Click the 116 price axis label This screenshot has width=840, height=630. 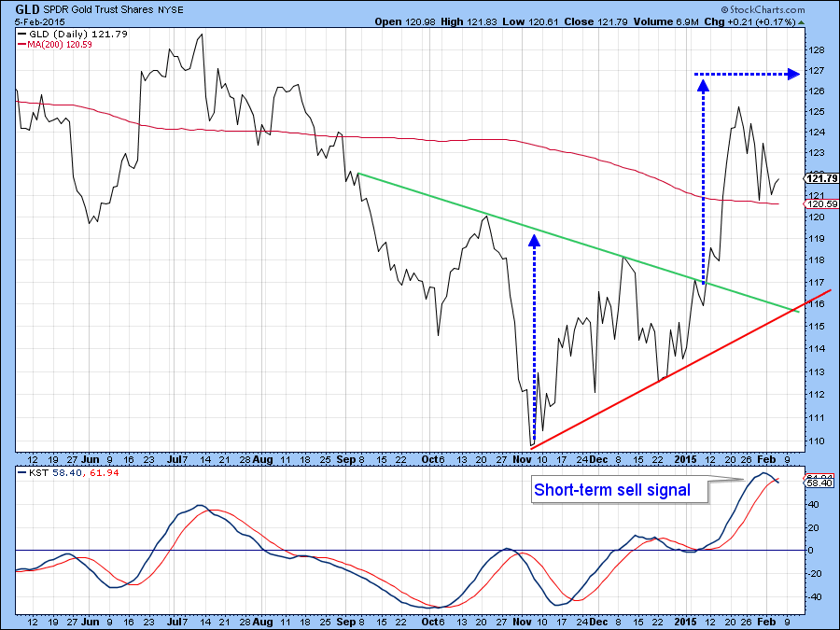[816, 303]
